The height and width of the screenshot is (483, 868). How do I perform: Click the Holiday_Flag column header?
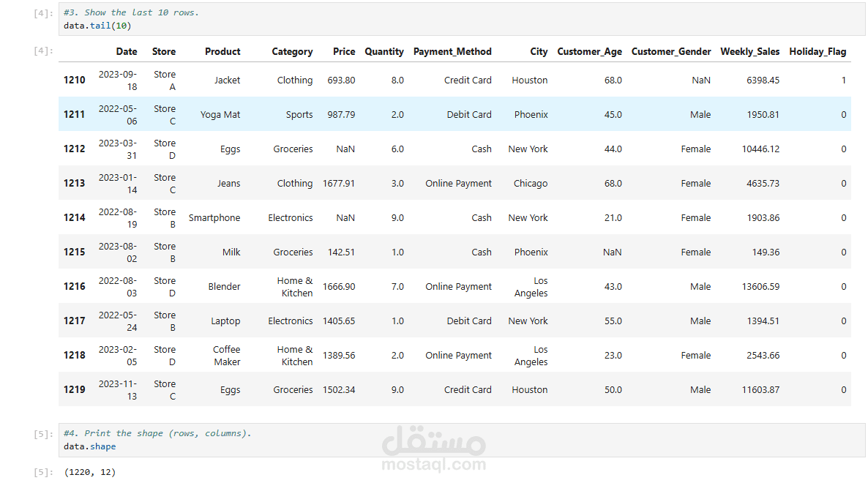(x=818, y=52)
